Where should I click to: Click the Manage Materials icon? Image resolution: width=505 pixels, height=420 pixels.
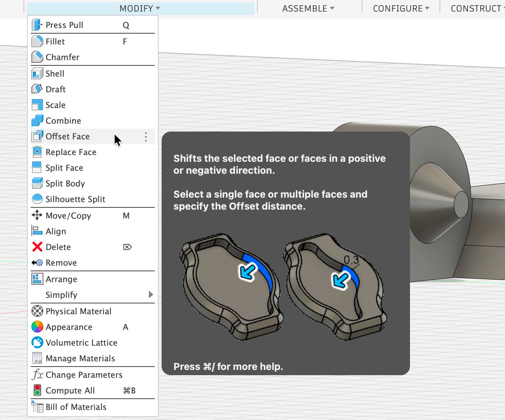pyautogui.click(x=37, y=358)
